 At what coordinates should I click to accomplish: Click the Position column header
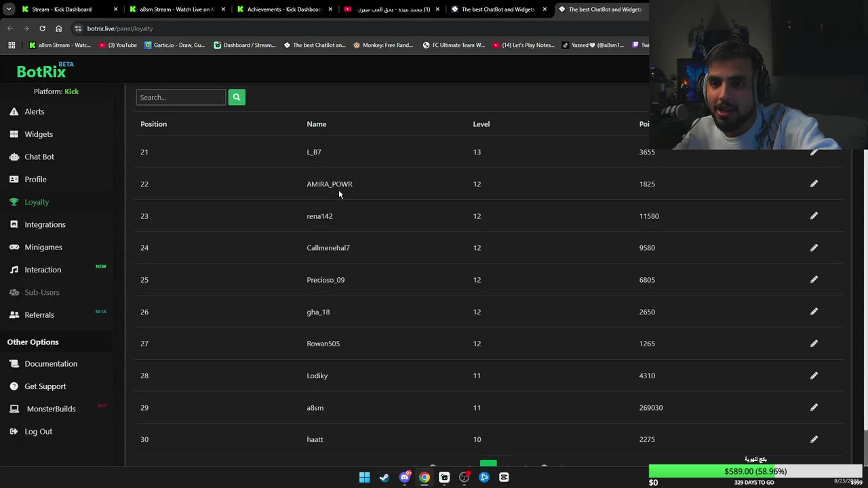coord(153,124)
